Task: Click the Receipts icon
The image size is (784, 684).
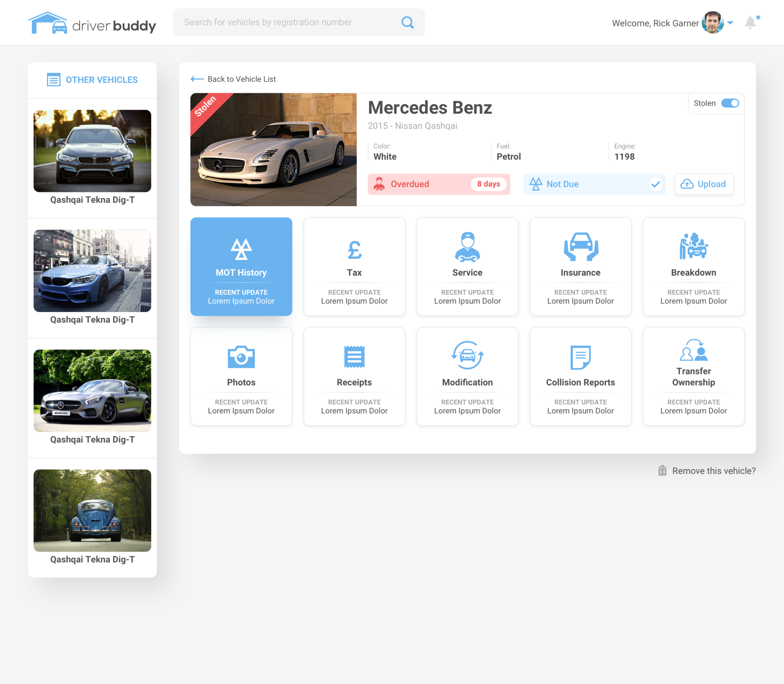Action: click(x=354, y=357)
